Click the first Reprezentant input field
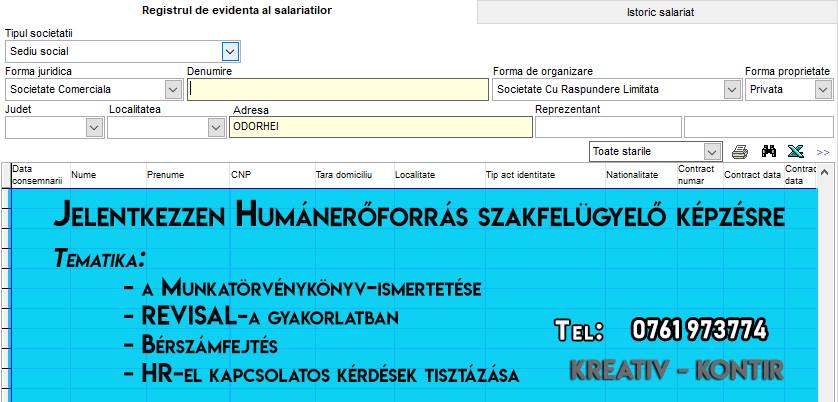 pos(608,127)
